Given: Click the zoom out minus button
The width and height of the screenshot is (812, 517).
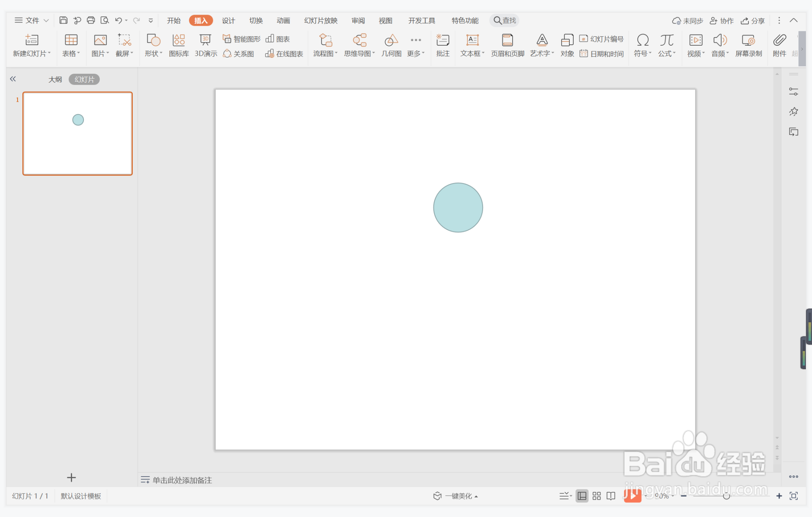Looking at the screenshot, I should point(684,496).
